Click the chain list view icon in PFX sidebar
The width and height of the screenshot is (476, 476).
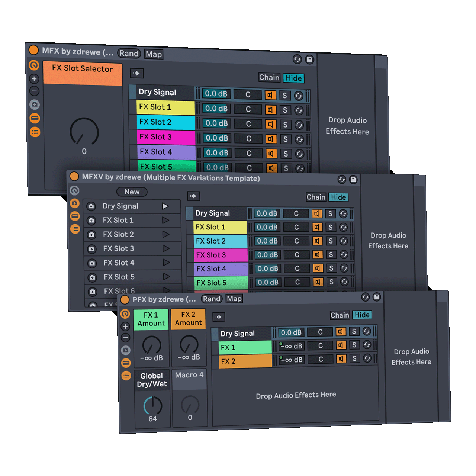(126, 376)
